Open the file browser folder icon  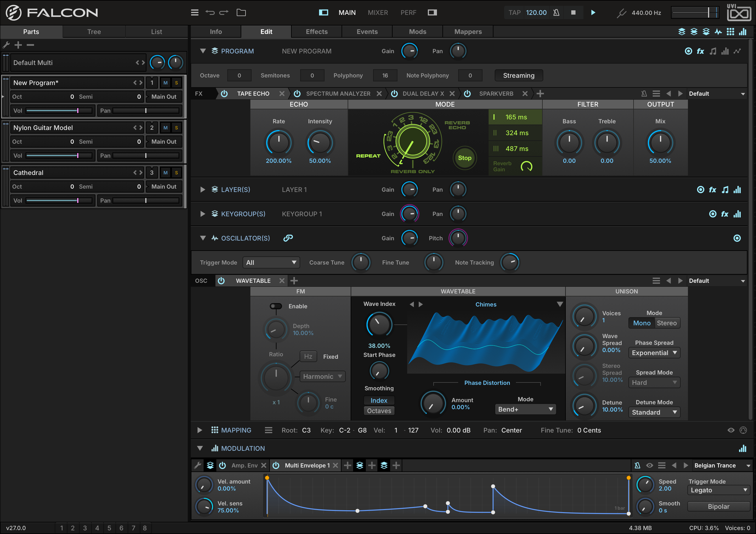[241, 12]
